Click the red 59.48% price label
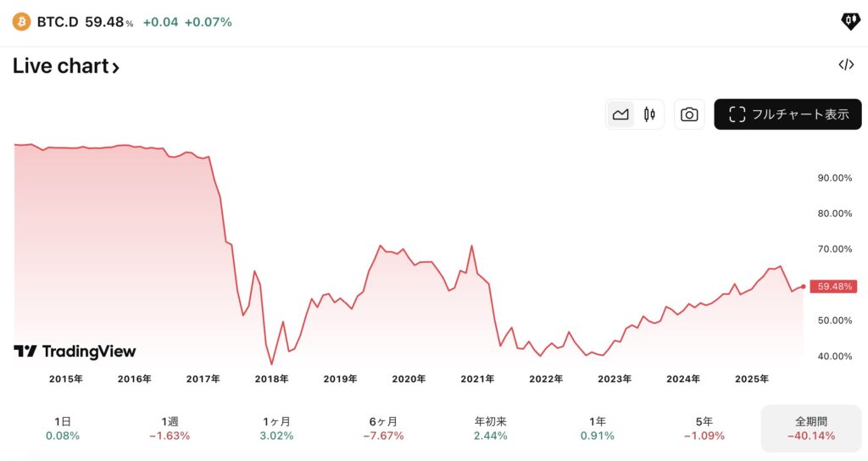The image size is (868, 461). [833, 286]
